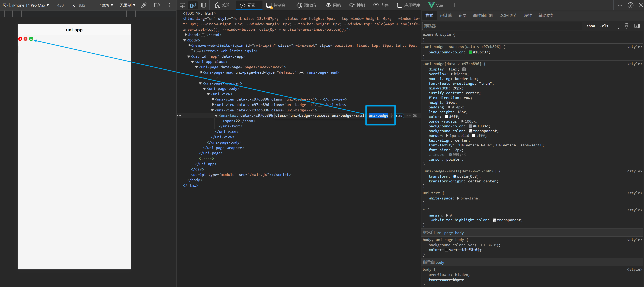Switch to the 已计算 computed tab
644x287 pixels.
click(x=446, y=15)
